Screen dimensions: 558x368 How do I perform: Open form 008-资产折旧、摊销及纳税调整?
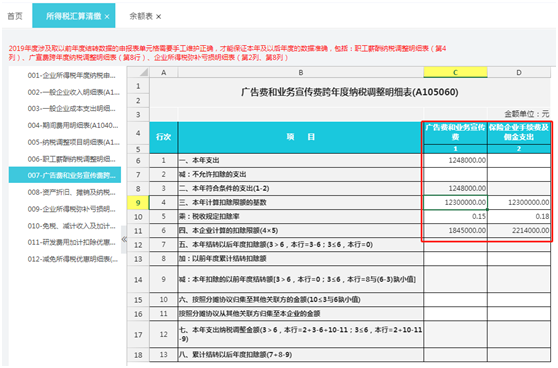[x=72, y=192]
